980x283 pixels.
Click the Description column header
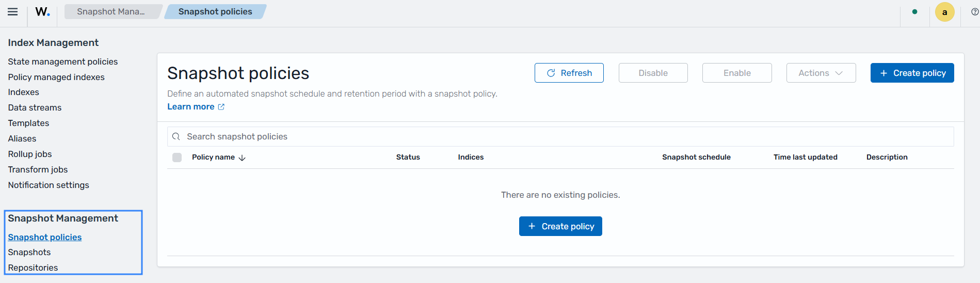[887, 157]
